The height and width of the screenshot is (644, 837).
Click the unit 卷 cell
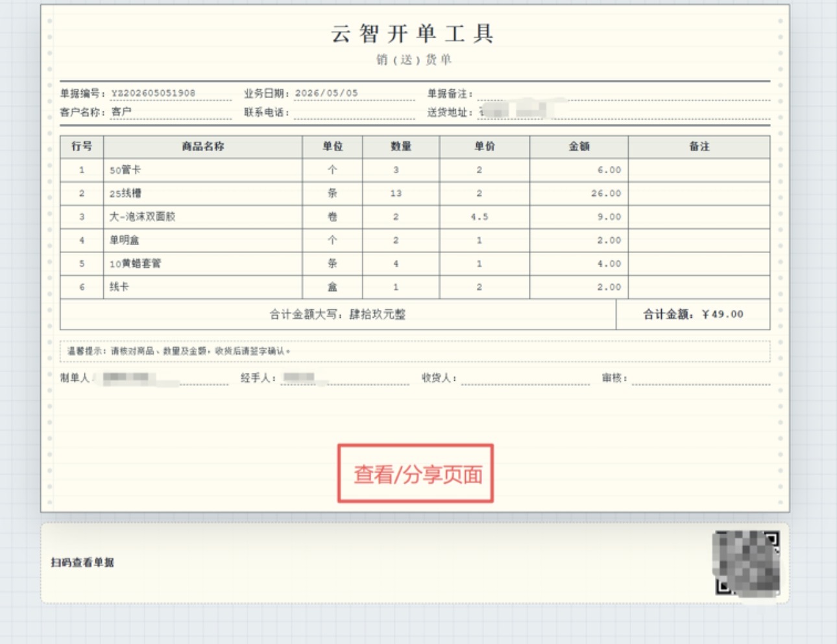click(332, 217)
